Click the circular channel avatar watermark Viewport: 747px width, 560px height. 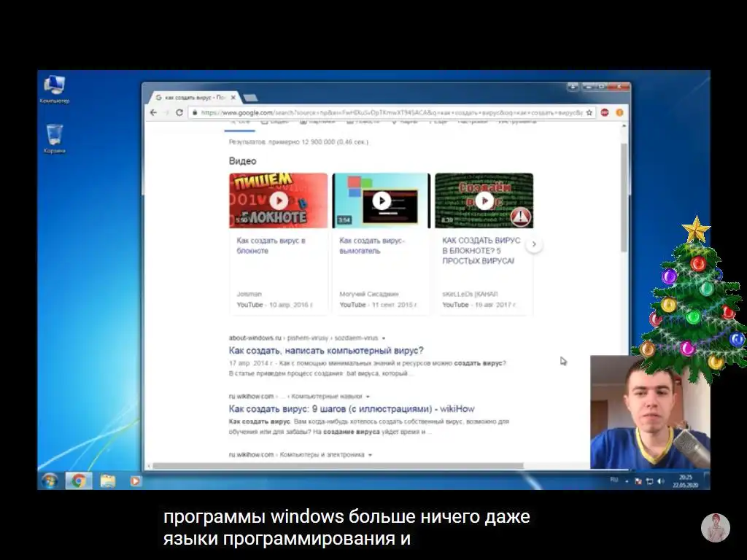click(715, 528)
